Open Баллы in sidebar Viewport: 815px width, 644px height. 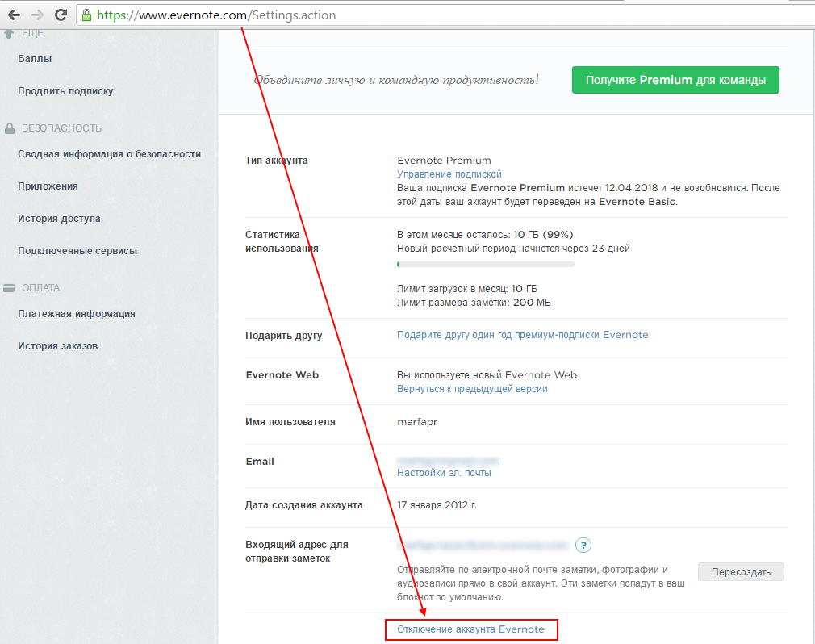[x=35, y=59]
